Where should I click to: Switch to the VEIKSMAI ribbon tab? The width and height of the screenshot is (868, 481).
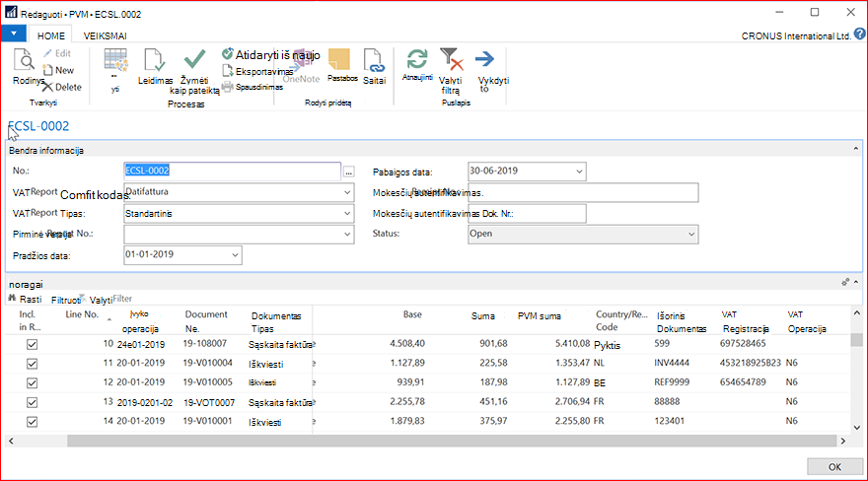pos(105,35)
